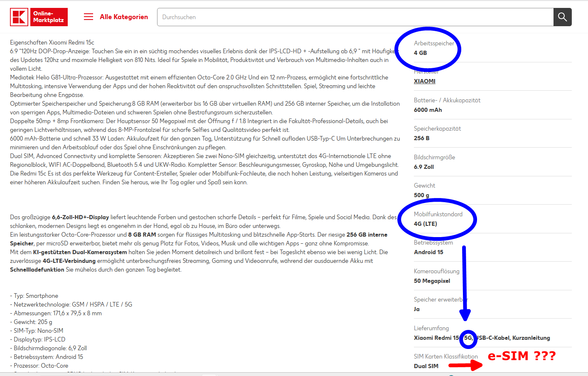Click the Betriebssystem: Android 15 list line
Viewport: 588px width, 376px height.
47,357
